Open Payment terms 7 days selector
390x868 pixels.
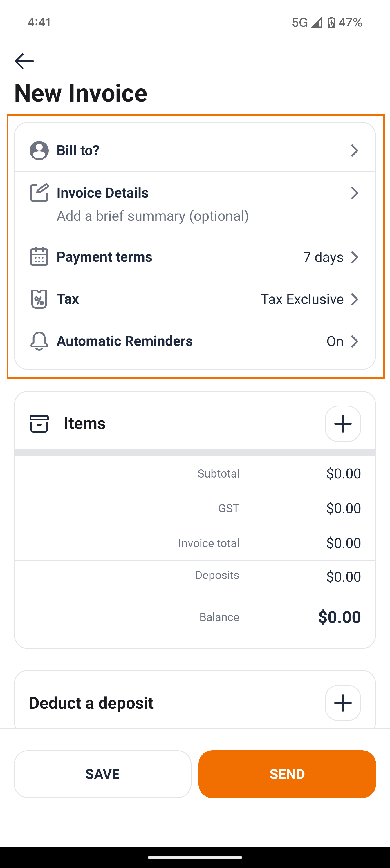pos(330,257)
